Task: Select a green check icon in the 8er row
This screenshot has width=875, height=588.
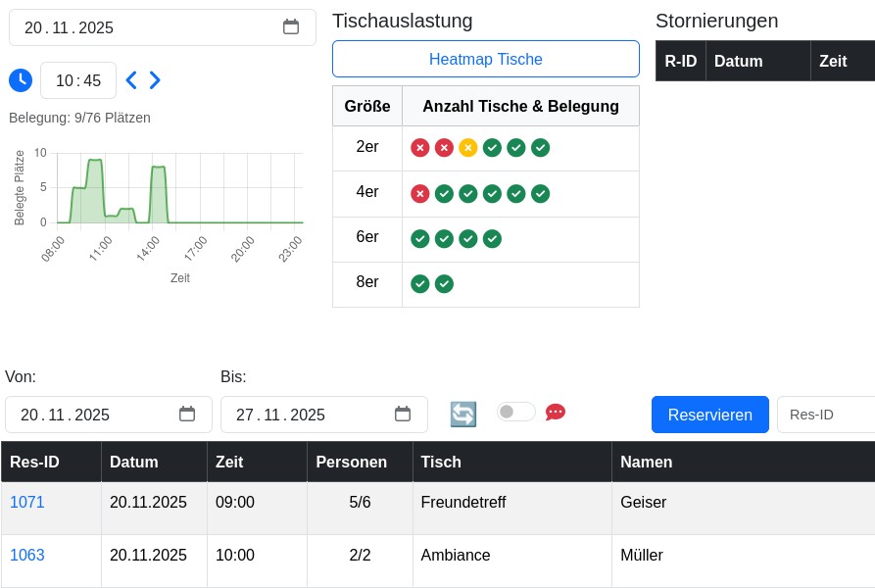Action: [420, 283]
